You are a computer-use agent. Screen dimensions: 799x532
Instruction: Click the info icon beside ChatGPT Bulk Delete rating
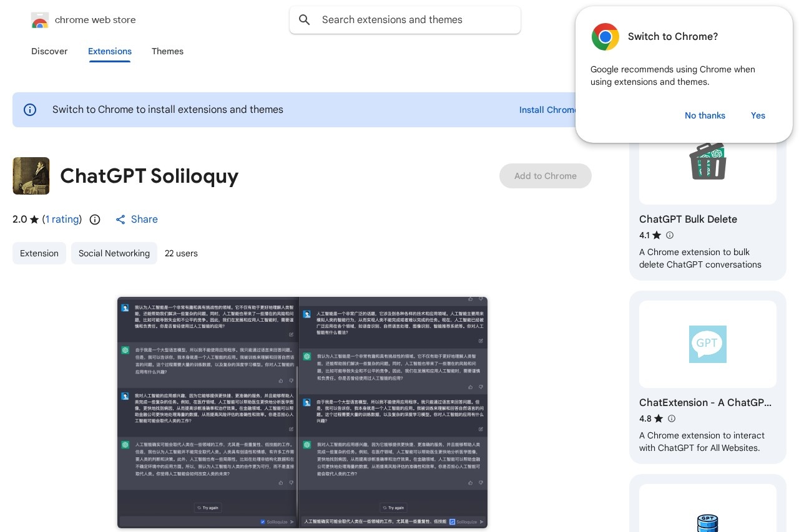coord(670,235)
